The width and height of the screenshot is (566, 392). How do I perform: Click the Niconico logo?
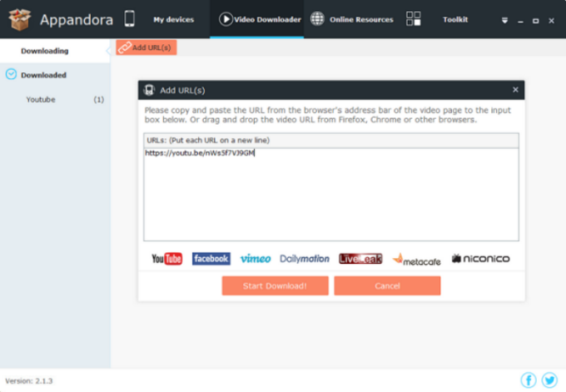(x=480, y=259)
